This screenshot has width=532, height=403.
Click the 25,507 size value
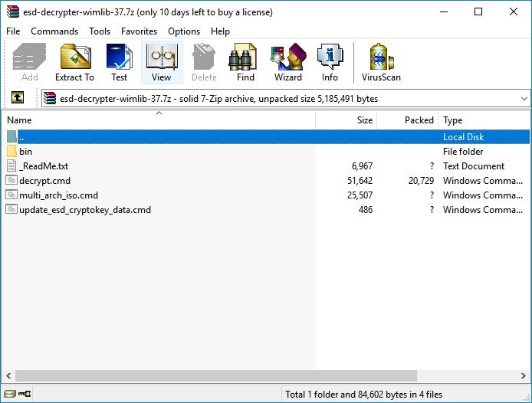(360, 195)
